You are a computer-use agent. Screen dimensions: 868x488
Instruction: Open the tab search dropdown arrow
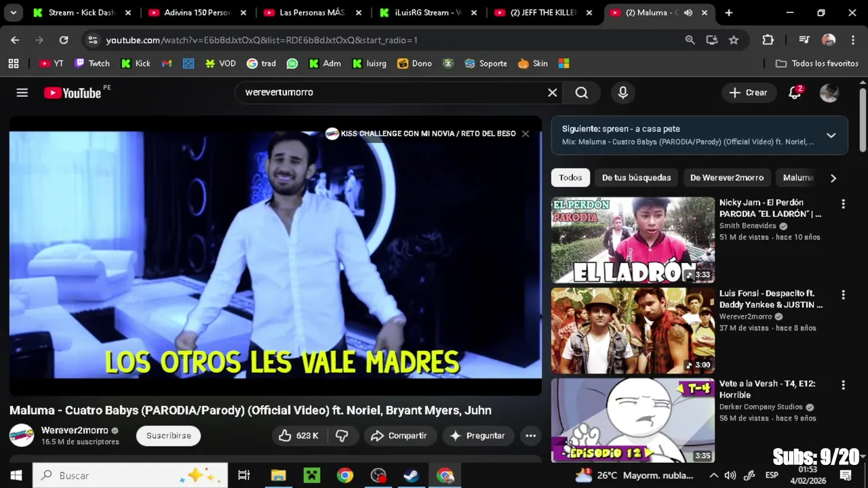point(13,13)
